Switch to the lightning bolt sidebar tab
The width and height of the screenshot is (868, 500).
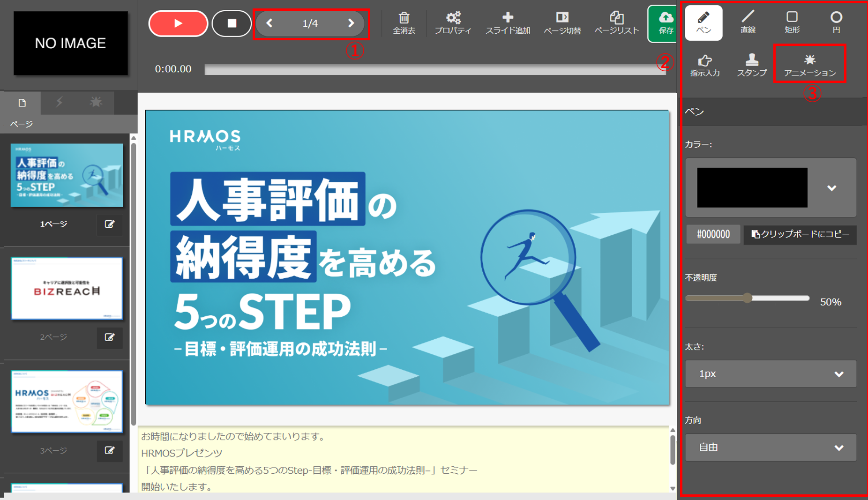pos(59,103)
